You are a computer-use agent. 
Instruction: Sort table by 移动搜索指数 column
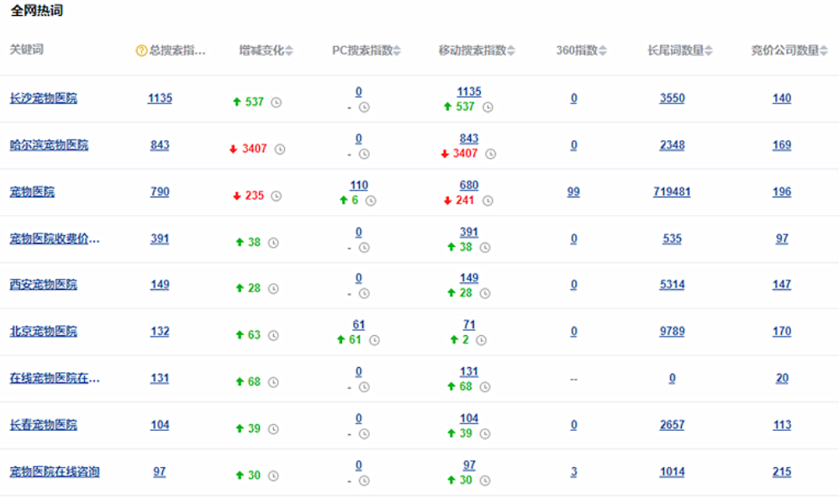pyautogui.click(x=511, y=50)
